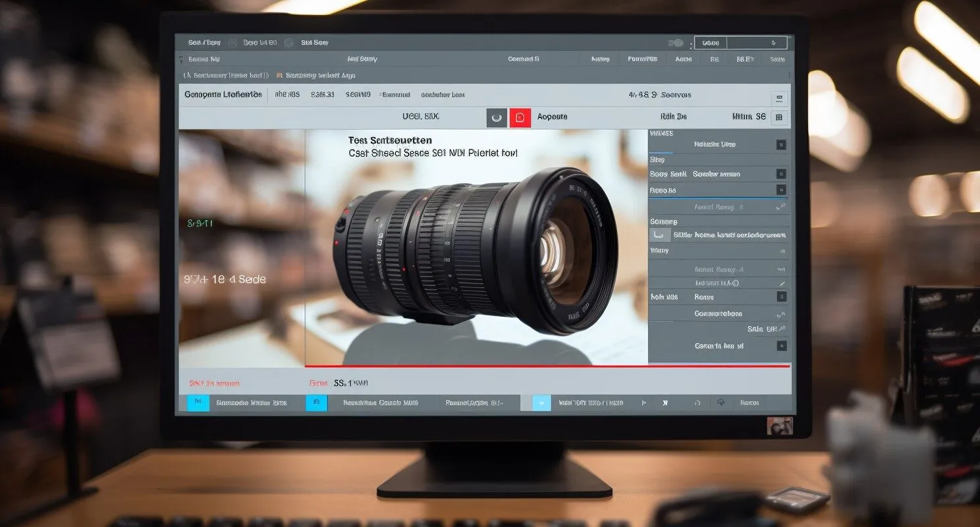Click the edit icon beside "Sabe SRt"
Viewport: 980px width, 527px height.
pyautogui.click(x=782, y=329)
